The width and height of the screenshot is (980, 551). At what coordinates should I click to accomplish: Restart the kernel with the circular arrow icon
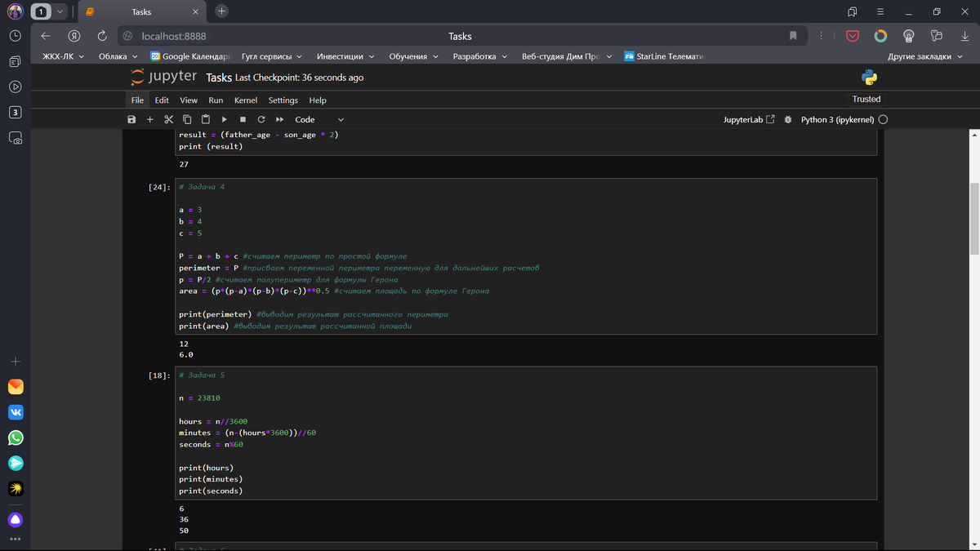click(261, 119)
